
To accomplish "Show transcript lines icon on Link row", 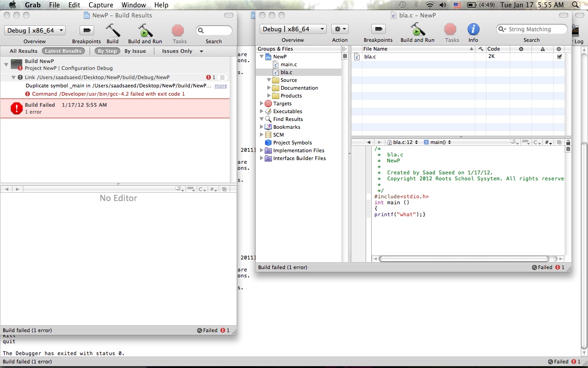I will pos(222,77).
